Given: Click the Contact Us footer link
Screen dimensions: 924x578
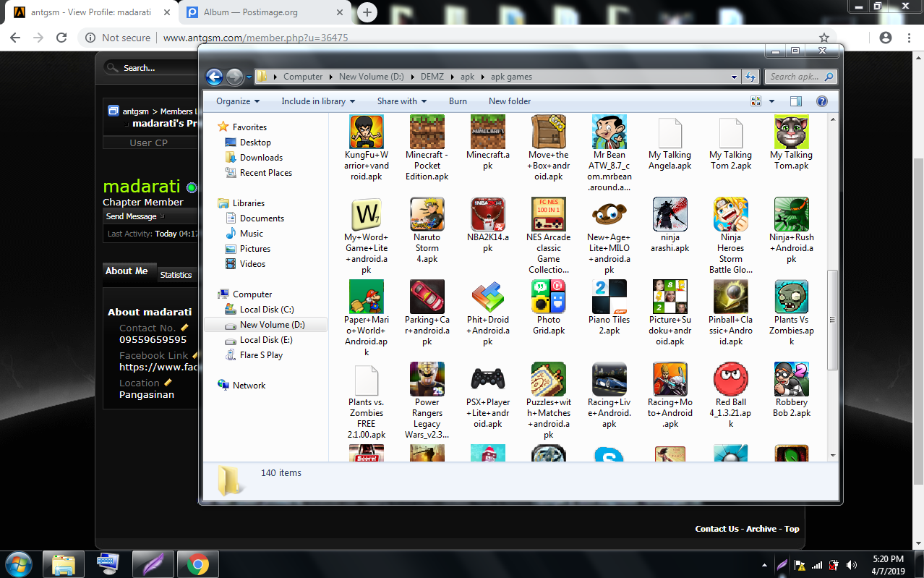Looking at the screenshot, I should click(716, 529).
